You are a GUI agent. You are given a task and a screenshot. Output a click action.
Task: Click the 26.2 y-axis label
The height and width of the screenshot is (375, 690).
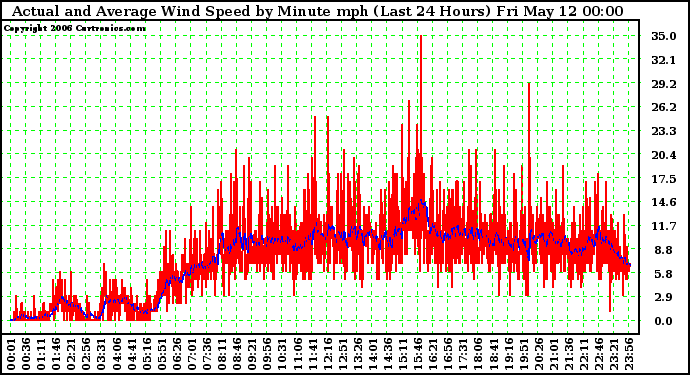point(664,107)
